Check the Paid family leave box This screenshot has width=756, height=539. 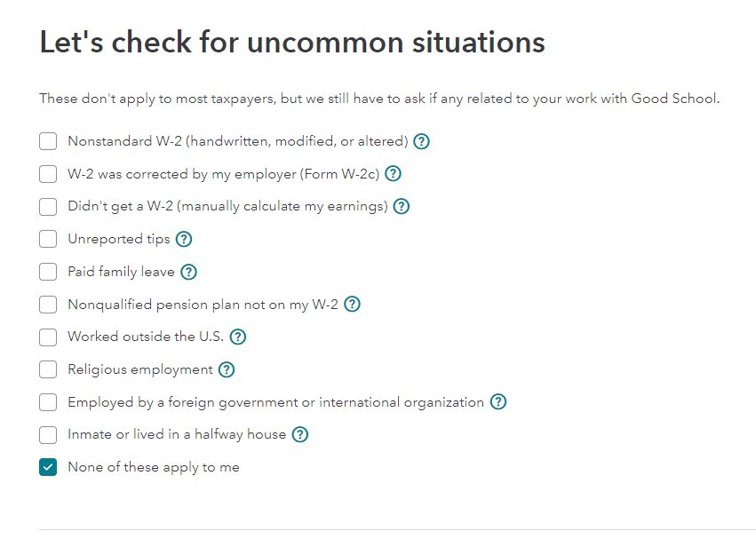coord(48,272)
